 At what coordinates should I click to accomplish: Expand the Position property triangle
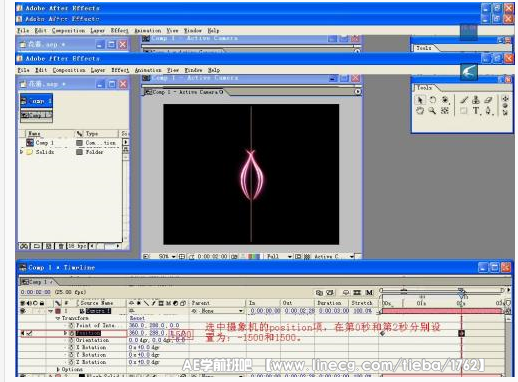point(65,333)
